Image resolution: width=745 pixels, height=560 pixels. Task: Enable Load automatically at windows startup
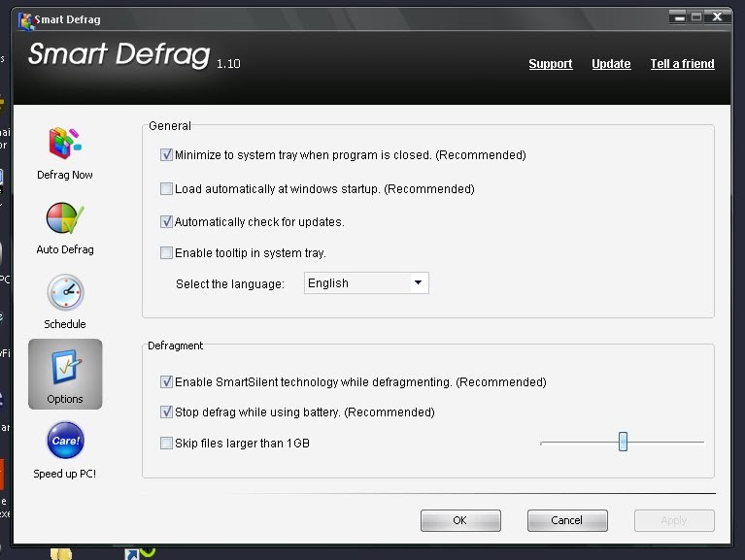click(166, 189)
